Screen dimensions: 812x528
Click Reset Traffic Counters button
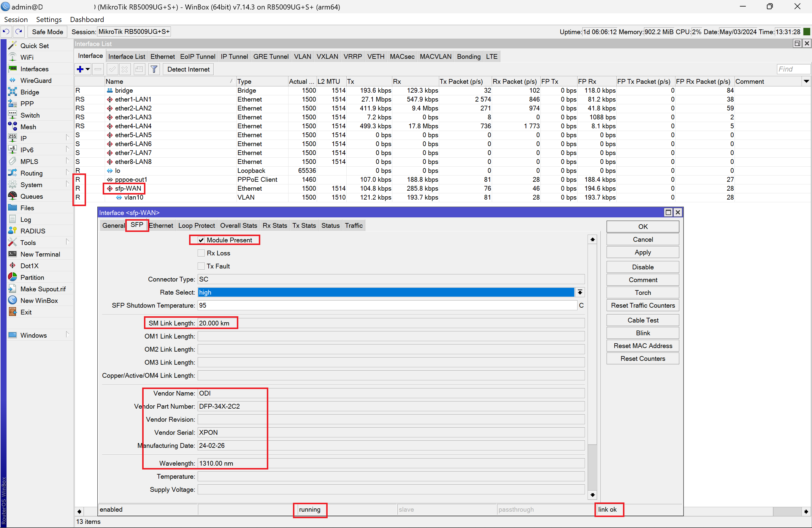pos(643,306)
